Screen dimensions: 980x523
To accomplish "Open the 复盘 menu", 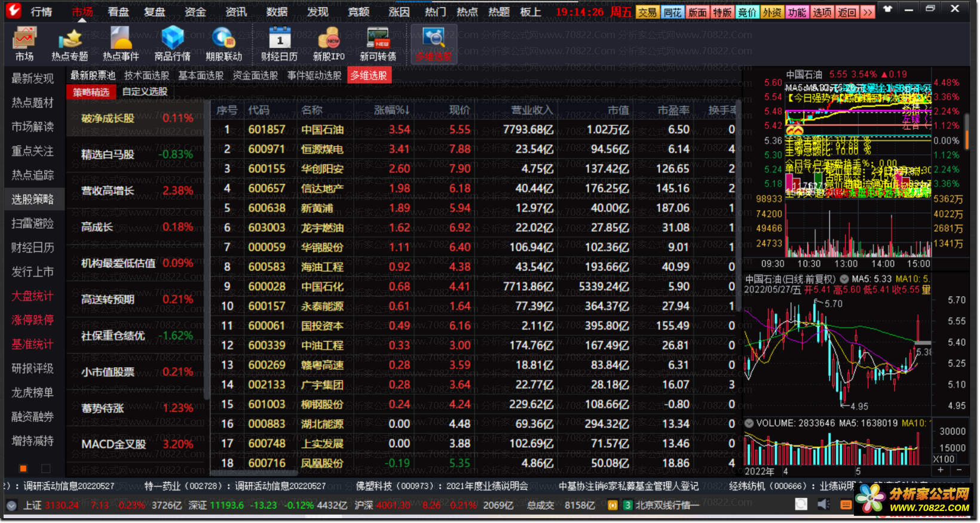I will click(154, 12).
